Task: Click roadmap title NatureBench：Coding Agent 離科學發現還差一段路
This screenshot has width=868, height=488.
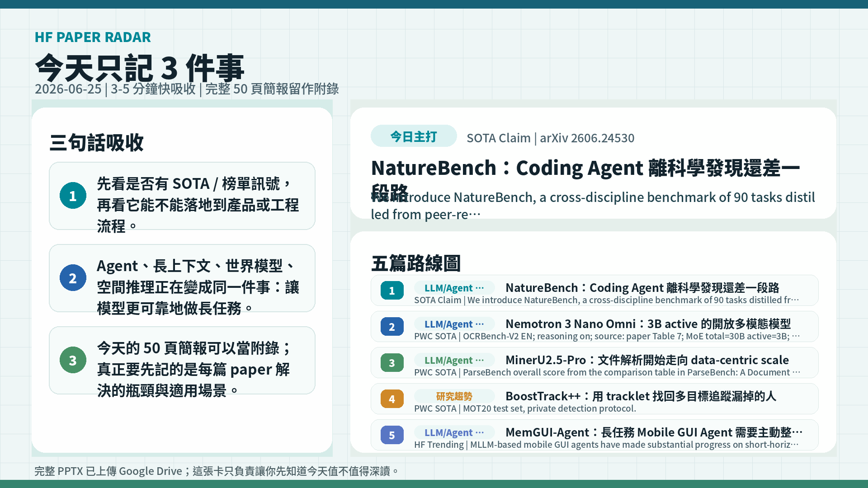Action: pos(642,288)
